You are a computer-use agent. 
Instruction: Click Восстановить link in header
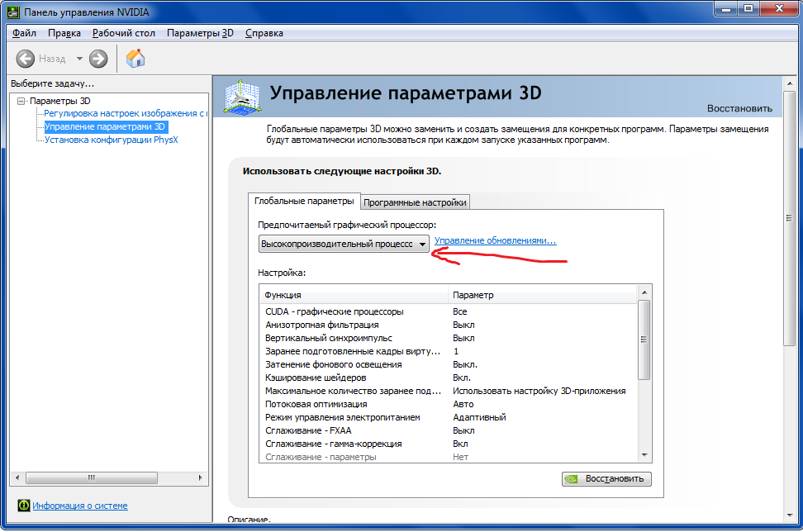(739, 108)
